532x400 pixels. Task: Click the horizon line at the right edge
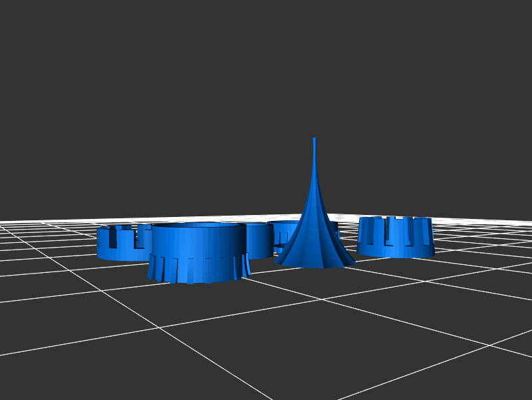(x=529, y=222)
